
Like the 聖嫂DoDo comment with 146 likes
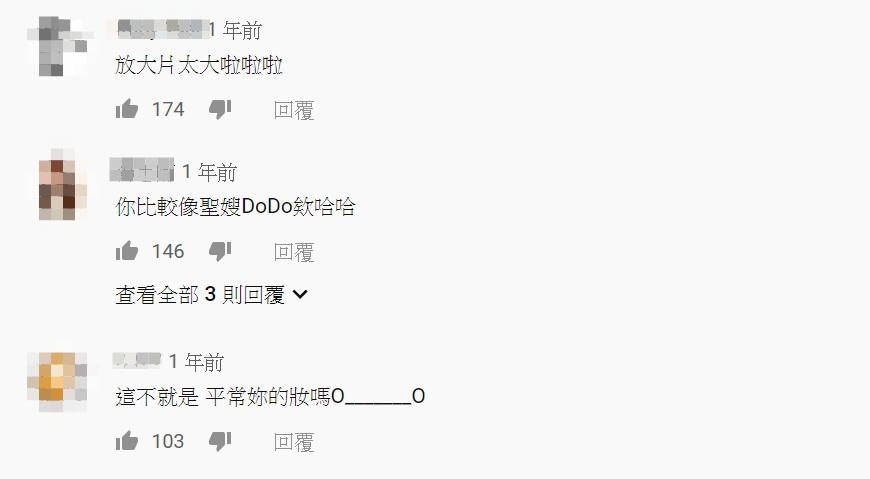(127, 251)
